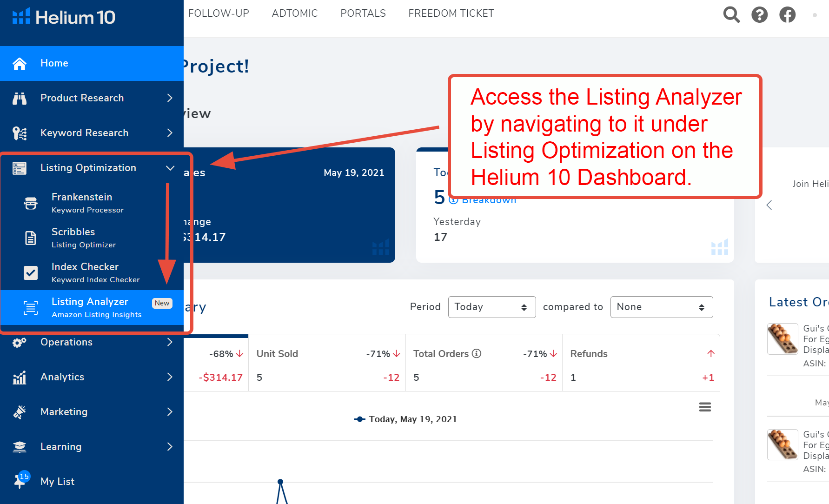Screen dimensions: 829x504
Task: Open the search magnifier icon
Action: (x=731, y=15)
